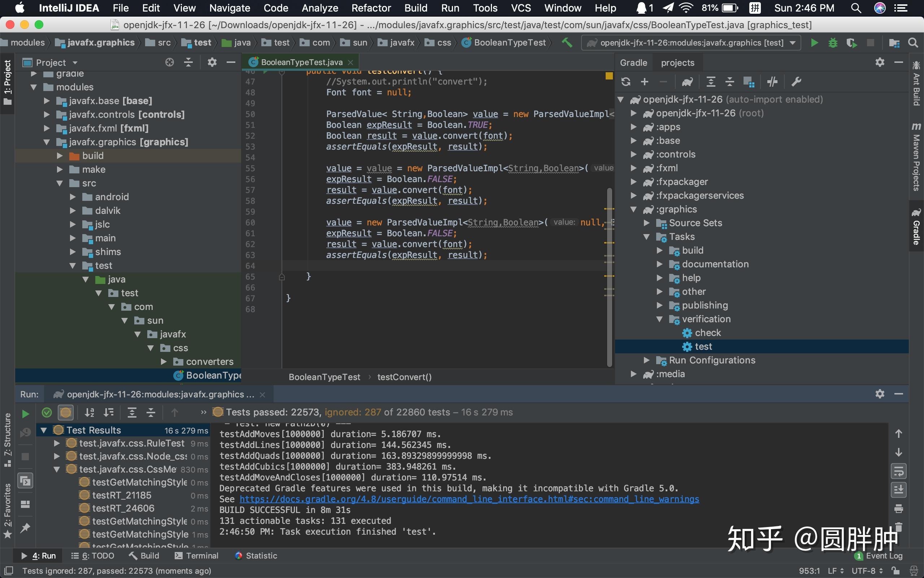
Task: Debug the selected Gradle configuration using the bug icon
Action: [833, 43]
